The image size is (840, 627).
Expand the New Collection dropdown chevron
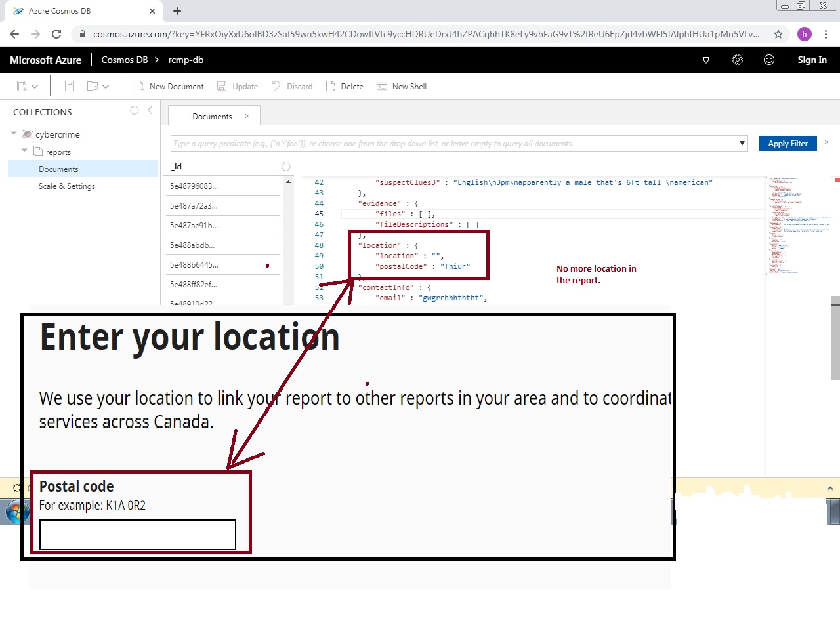click(x=35, y=86)
